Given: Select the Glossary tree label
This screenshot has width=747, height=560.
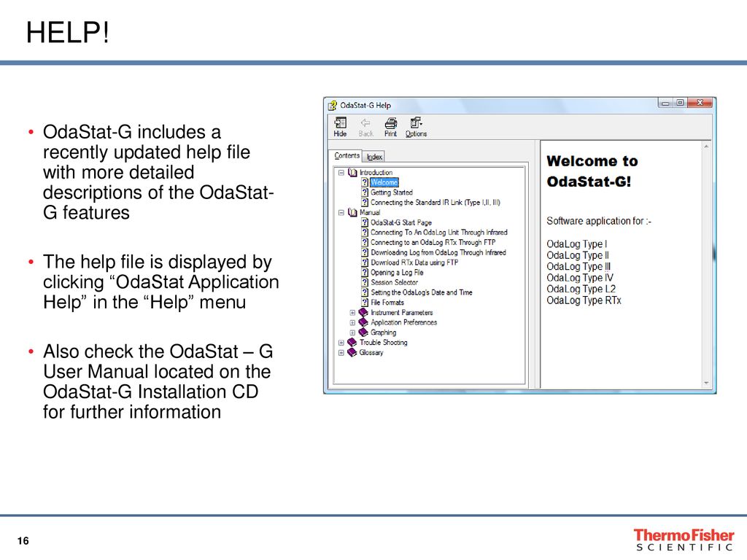Looking at the screenshot, I should 371,352.
